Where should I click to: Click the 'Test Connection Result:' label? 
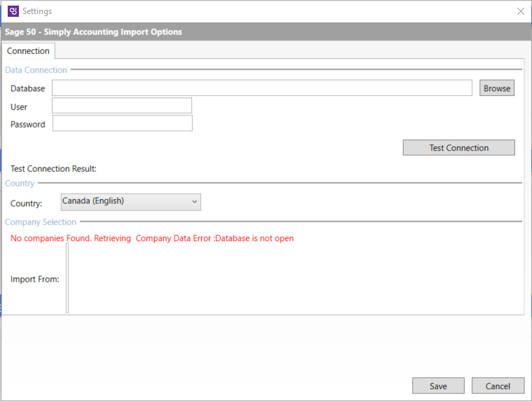coord(53,169)
